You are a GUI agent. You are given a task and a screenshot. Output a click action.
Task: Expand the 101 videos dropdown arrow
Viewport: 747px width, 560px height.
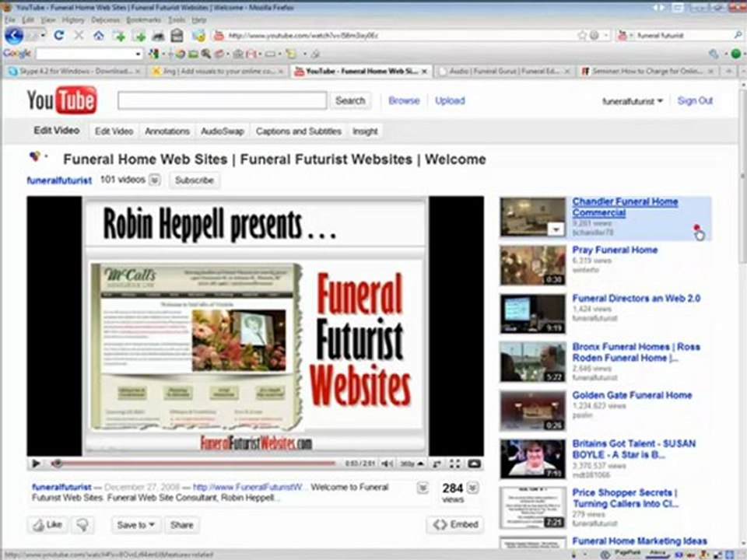pyautogui.click(x=155, y=180)
